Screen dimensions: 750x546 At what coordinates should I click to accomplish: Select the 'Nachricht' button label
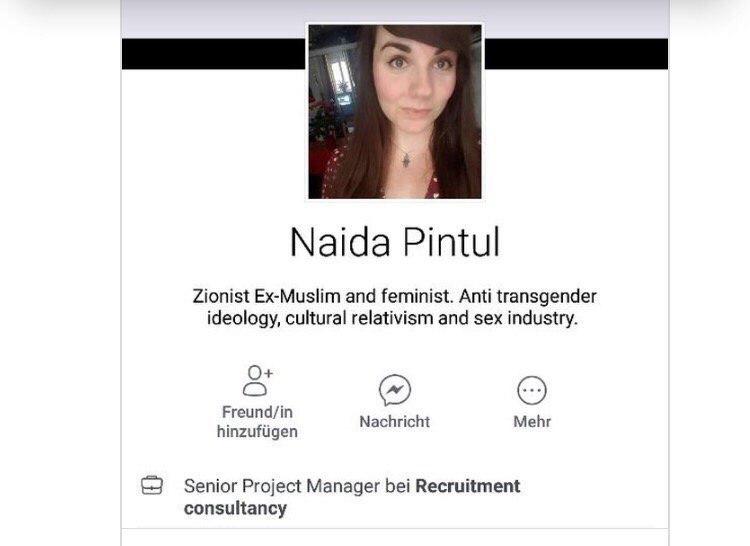pyautogui.click(x=395, y=422)
